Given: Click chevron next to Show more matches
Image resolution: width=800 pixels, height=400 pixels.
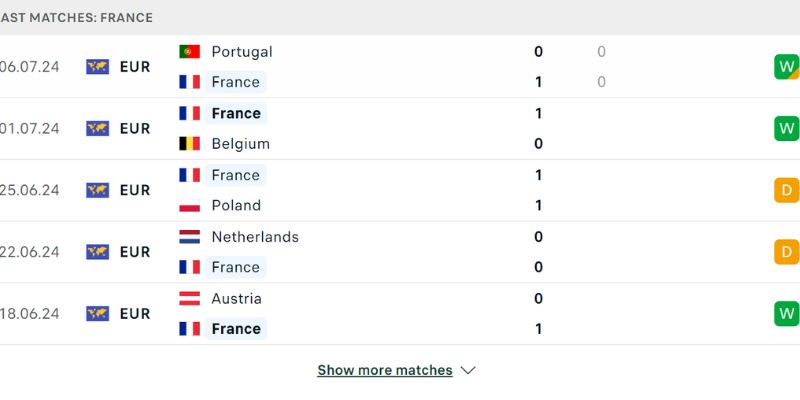Looking at the screenshot, I should pos(468,371).
